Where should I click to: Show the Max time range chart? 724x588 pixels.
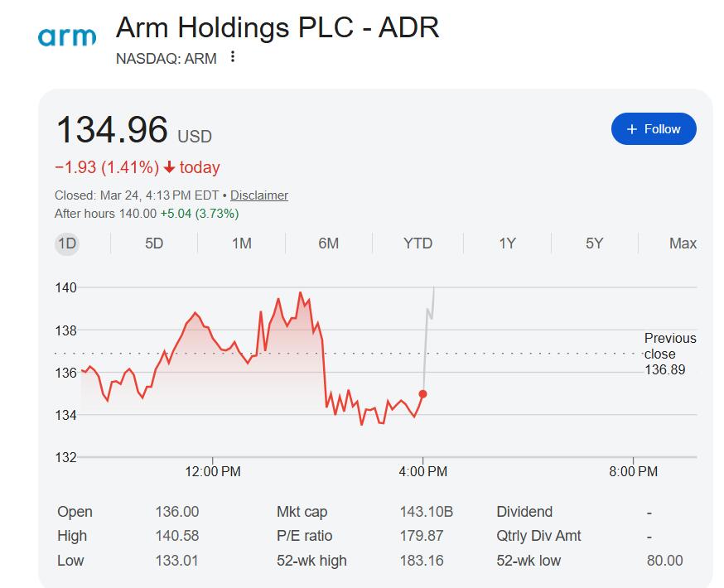coord(683,243)
